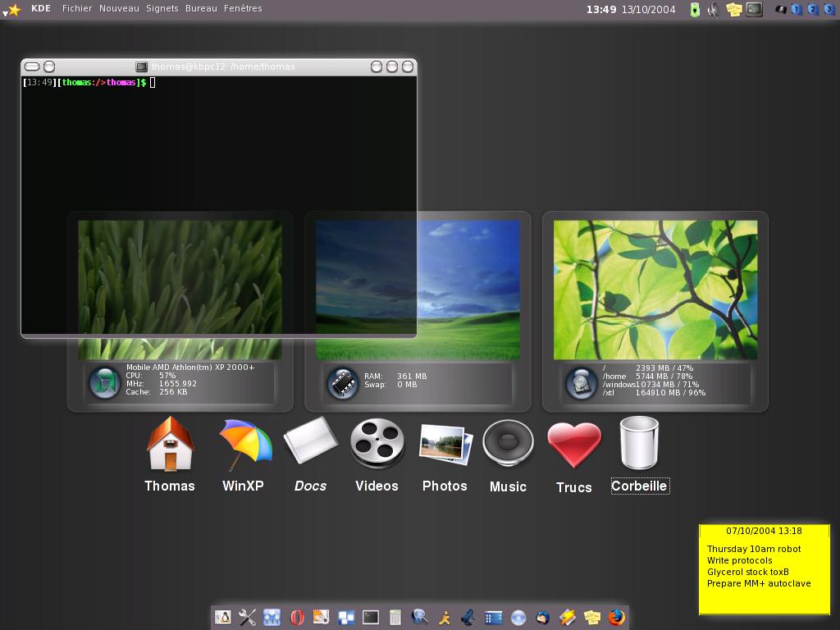Open the blue window list icon in dock
The image size is (840, 630).
click(493, 618)
